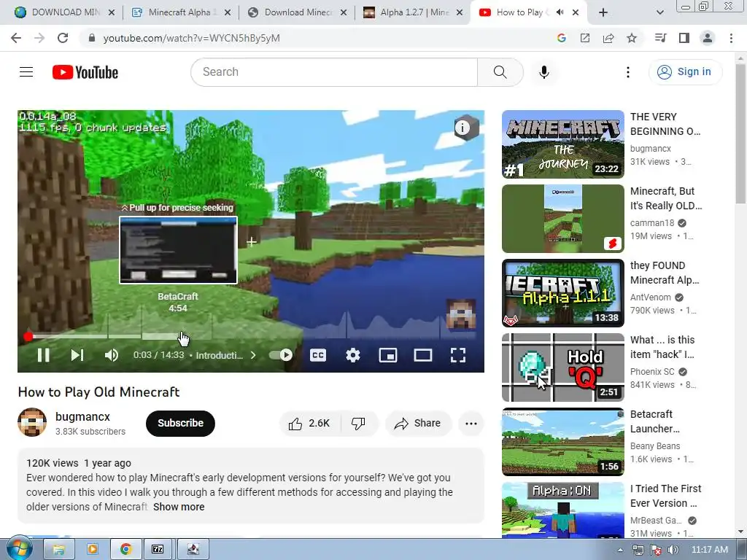This screenshot has height=560, width=747.
Task: Enable miniplayer mode
Action: (388, 355)
